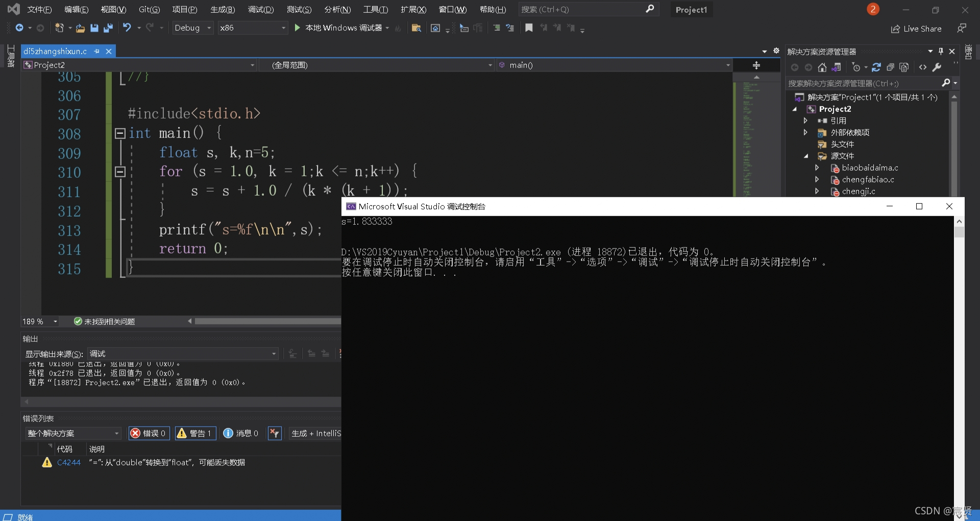
Task: Open the 文件(F) menu
Action: point(39,9)
